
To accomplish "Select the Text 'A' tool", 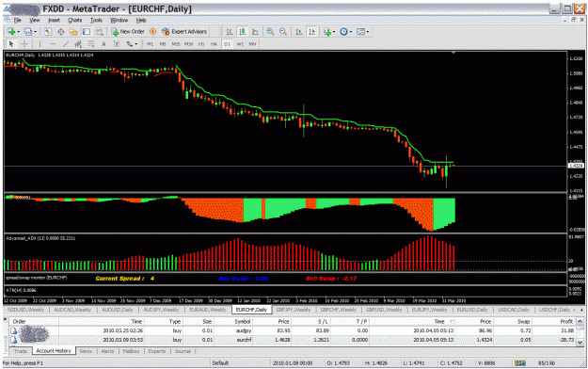I will pos(103,44).
